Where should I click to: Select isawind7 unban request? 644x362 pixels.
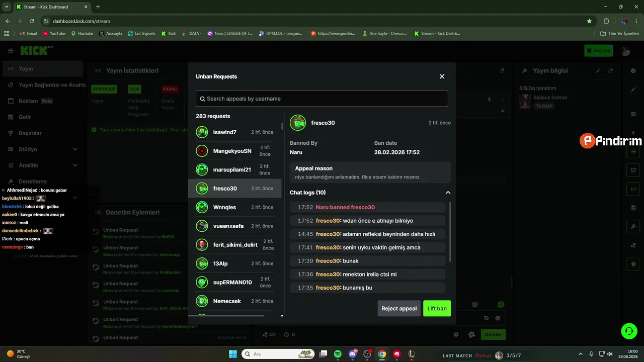pyautogui.click(x=234, y=132)
